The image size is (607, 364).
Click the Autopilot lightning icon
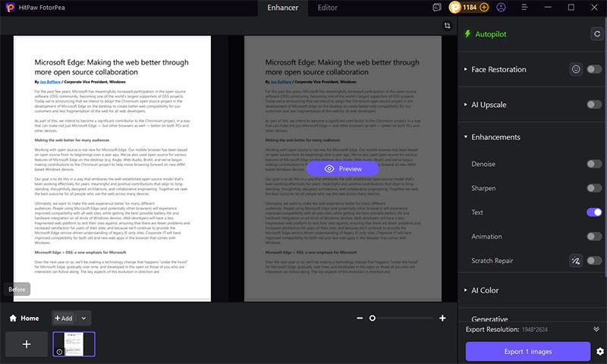467,34
